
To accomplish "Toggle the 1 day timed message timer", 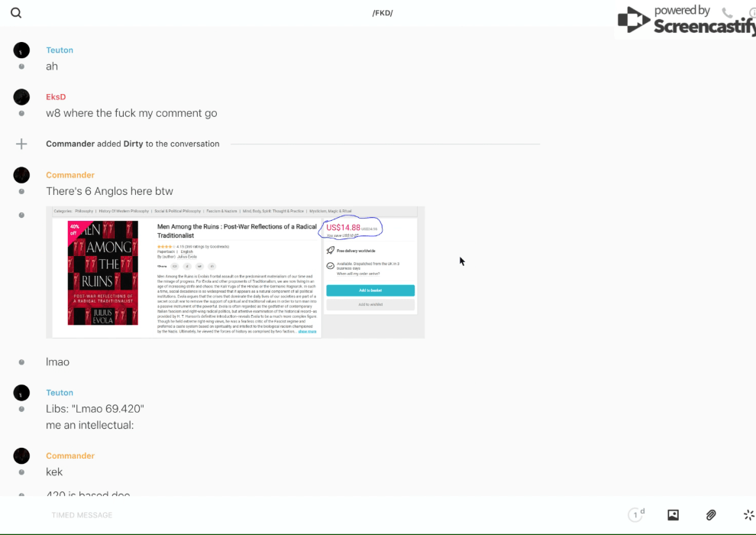I will (635, 515).
